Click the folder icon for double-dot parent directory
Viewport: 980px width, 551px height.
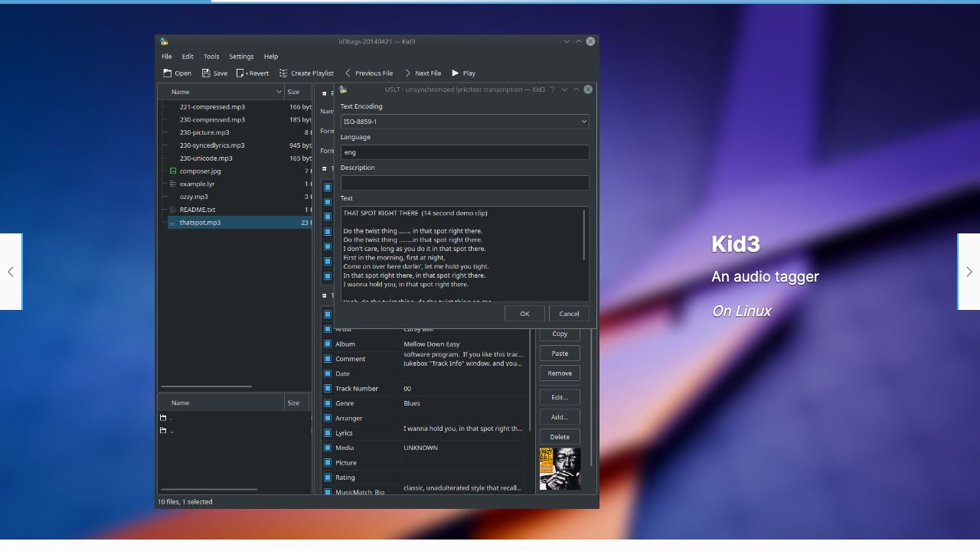coord(163,431)
